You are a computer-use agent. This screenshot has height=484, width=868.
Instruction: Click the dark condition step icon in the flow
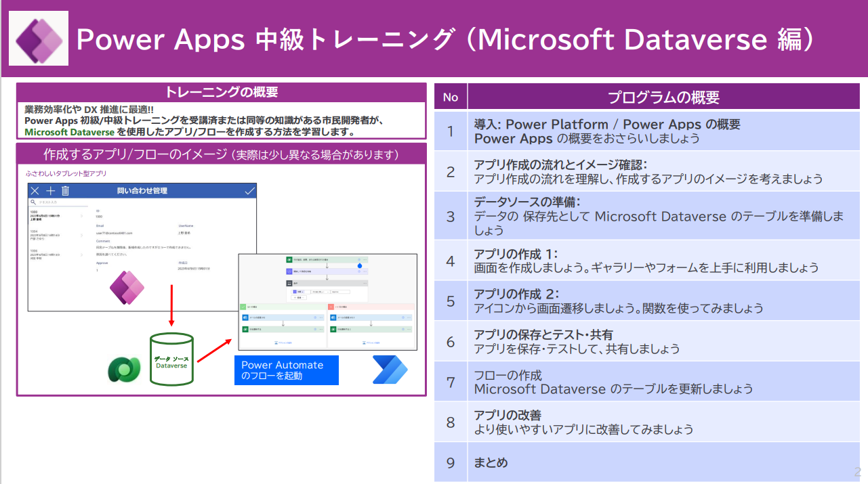pos(289,284)
